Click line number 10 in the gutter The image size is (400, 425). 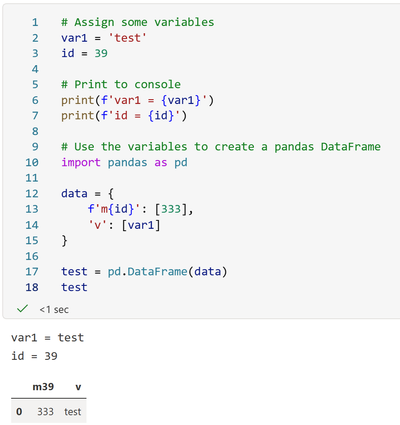(x=32, y=163)
